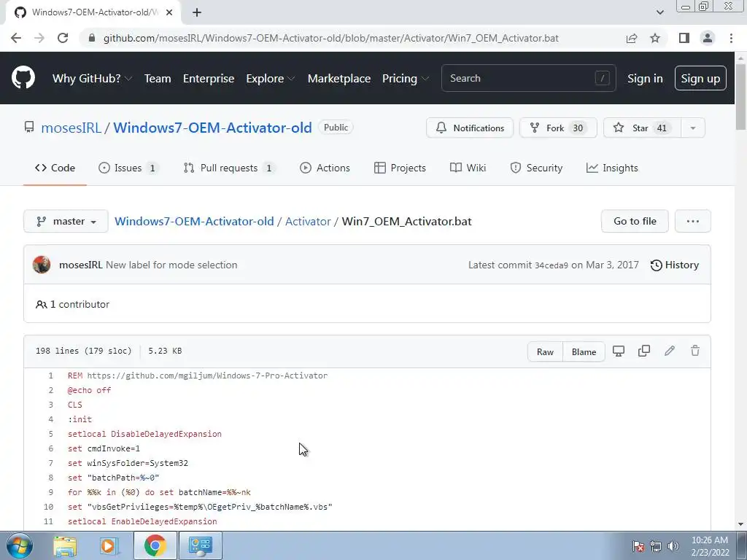747x560 pixels.
Task: Click the Activator folder breadcrumb
Action: (308, 222)
